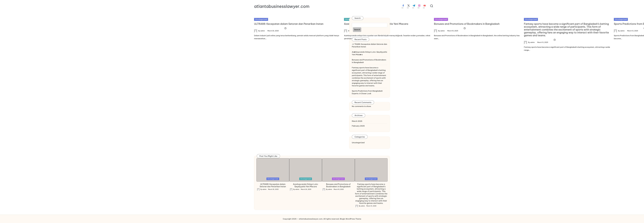This screenshot has height=223, width=644.
Task: Open Fantasy sports link in Recent Posts
Action: [369, 77]
